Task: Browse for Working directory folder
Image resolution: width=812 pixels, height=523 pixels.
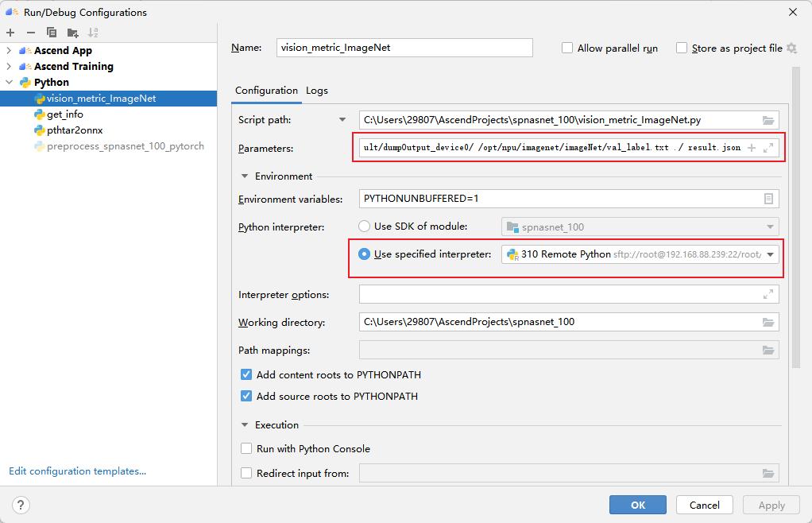Action: tap(768, 323)
